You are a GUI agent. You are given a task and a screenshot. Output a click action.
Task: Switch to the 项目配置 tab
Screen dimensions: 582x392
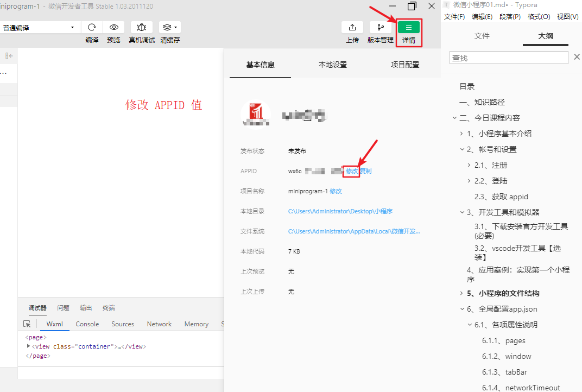tap(405, 65)
